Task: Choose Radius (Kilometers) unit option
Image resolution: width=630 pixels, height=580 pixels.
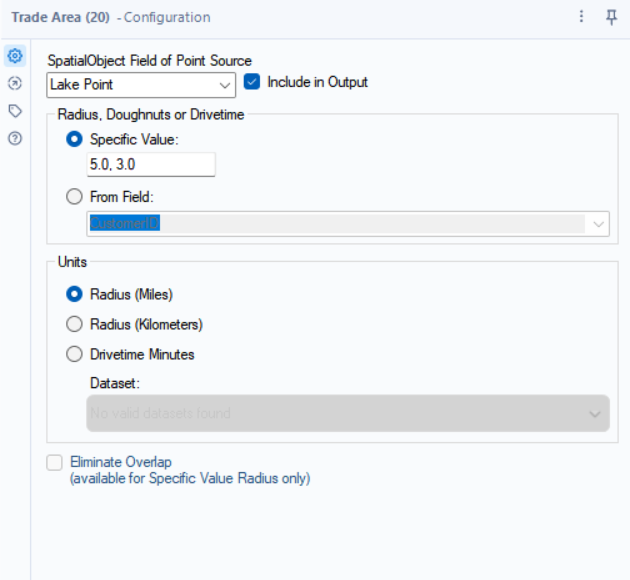Action: (x=75, y=324)
